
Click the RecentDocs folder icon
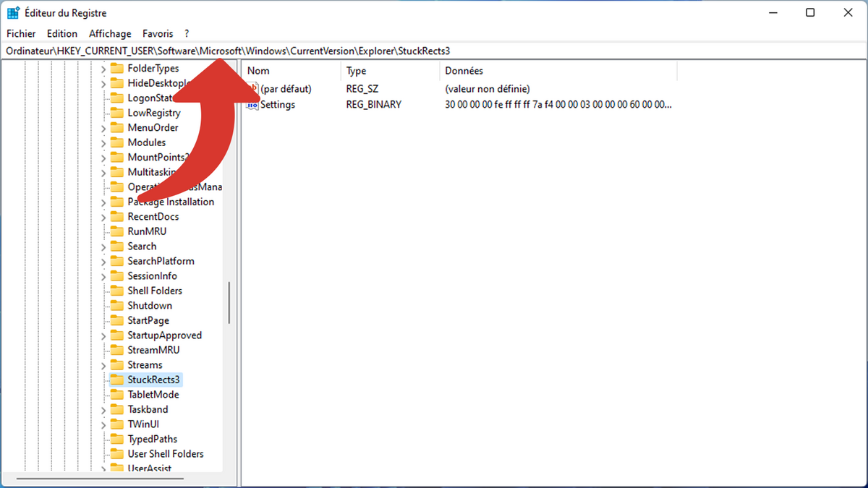tap(116, 217)
